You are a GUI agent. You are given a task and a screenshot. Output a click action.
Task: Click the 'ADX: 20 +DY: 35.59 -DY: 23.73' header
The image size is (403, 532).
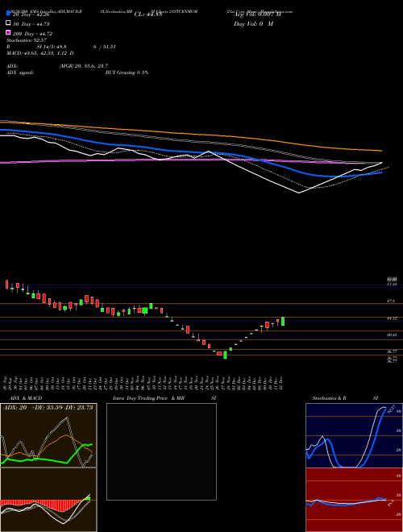point(48,408)
